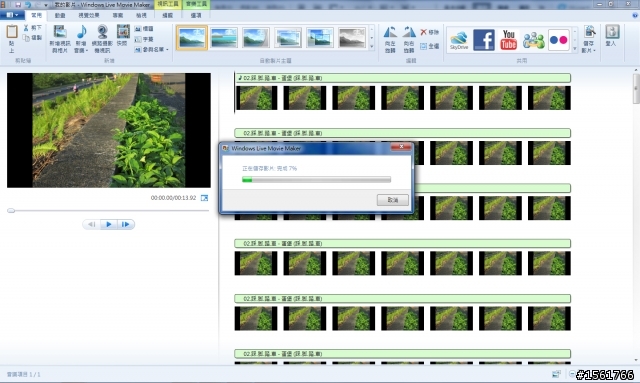Click the preview seek slider handle
The image size is (640, 383).
[x=11, y=210]
